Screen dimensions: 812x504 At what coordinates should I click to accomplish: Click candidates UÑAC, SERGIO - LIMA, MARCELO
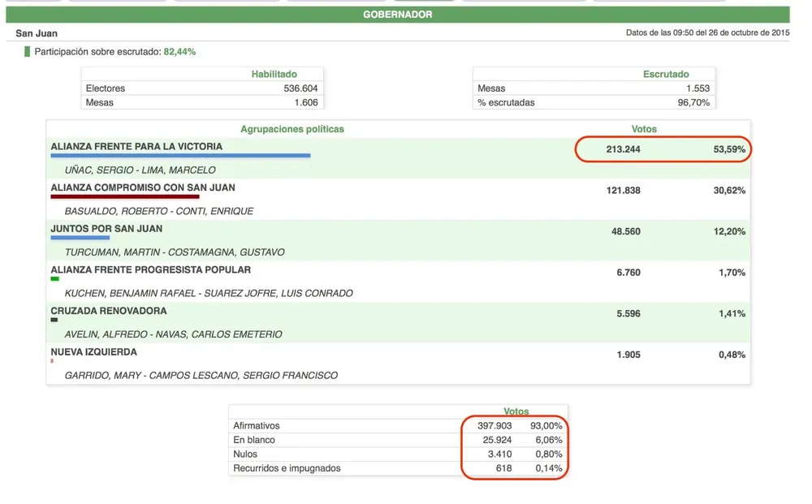[x=140, y=170]
